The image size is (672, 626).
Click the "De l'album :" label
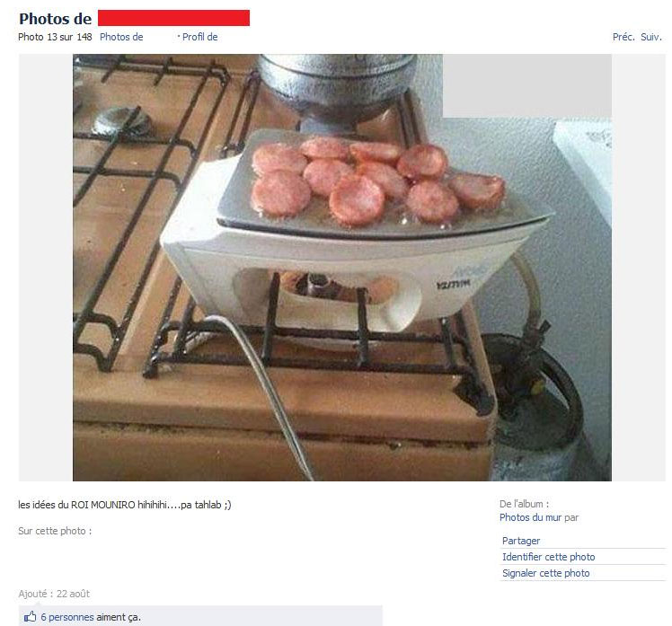[524, 505]
